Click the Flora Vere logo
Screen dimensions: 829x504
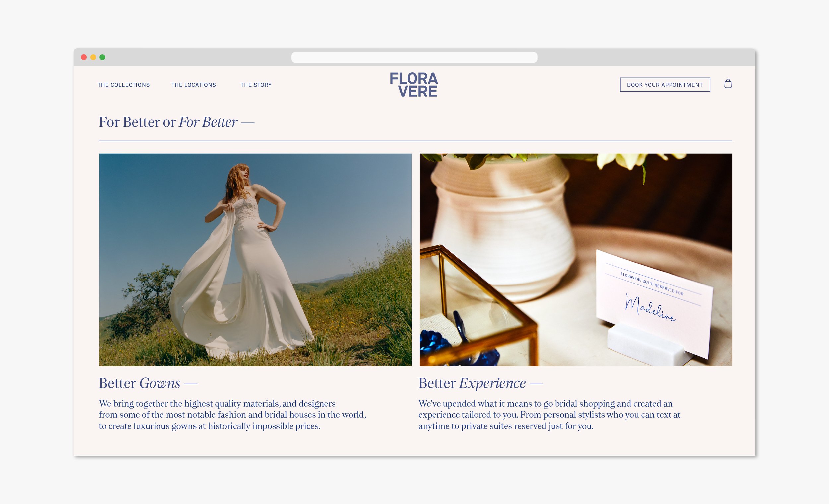point(414,85)
